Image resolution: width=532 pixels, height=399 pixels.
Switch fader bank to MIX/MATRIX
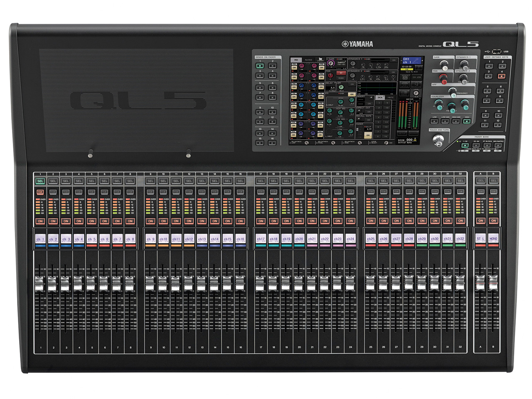click(x=498, y=145)
